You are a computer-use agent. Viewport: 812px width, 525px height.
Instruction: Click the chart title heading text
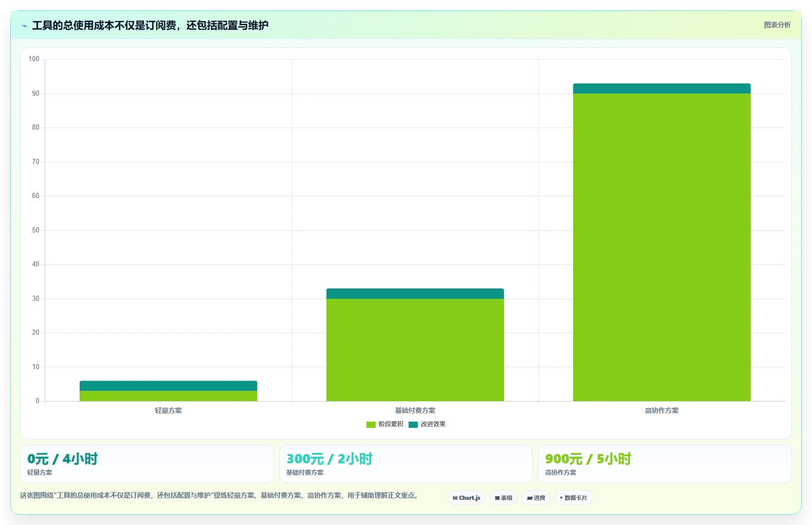click(x=150, y=25)
